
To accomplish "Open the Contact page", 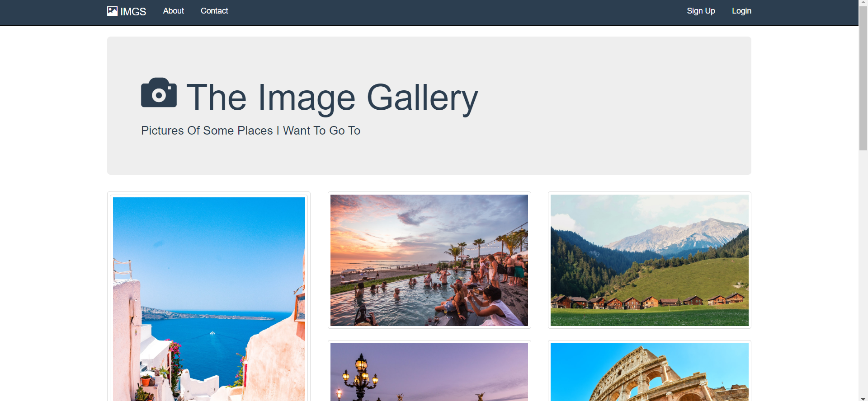I will 214,11.
